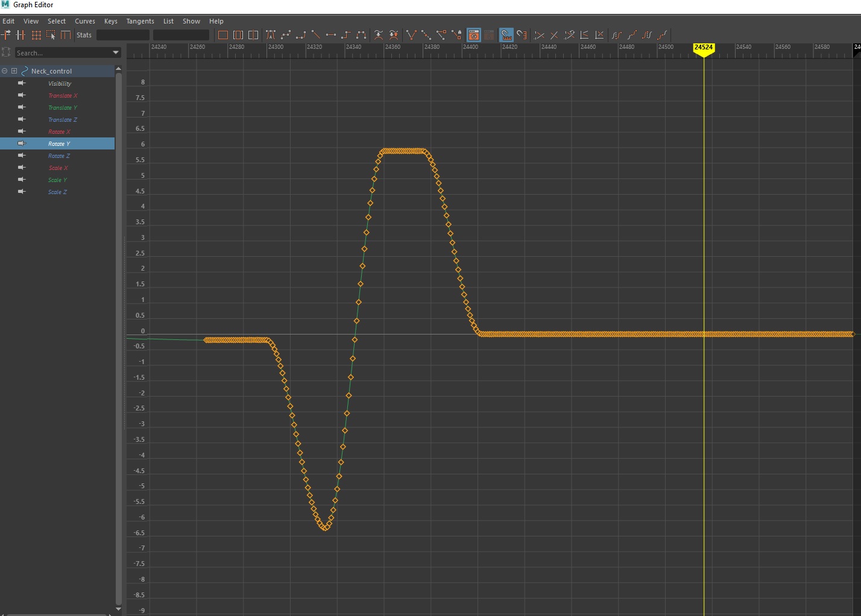
Task: Load Graph Editor from selection
Action: point(489,35)
